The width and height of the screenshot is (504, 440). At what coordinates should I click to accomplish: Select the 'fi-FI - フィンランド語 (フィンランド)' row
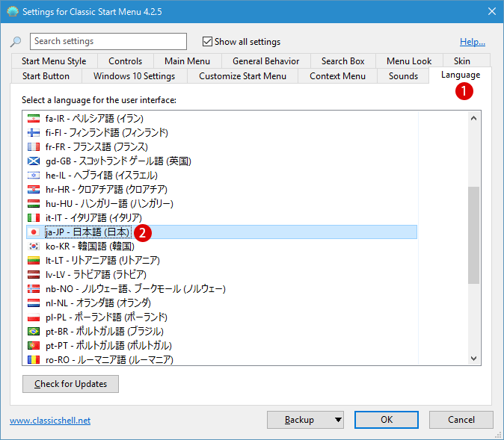[x=221, y=133]
